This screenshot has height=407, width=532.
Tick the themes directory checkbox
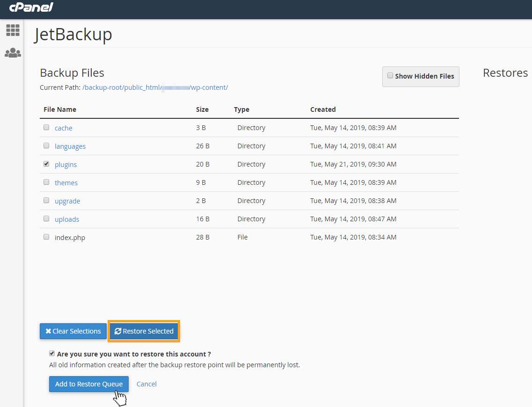point(46,182)
